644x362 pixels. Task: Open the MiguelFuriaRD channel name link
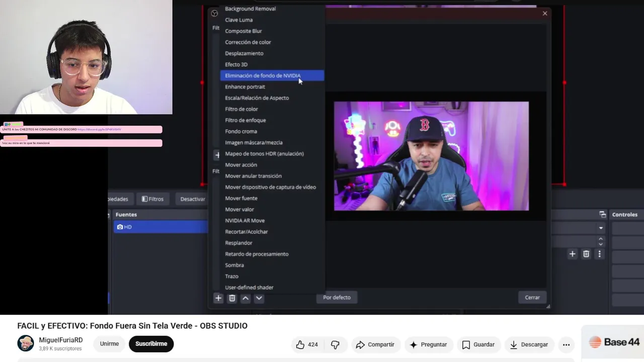61,340
